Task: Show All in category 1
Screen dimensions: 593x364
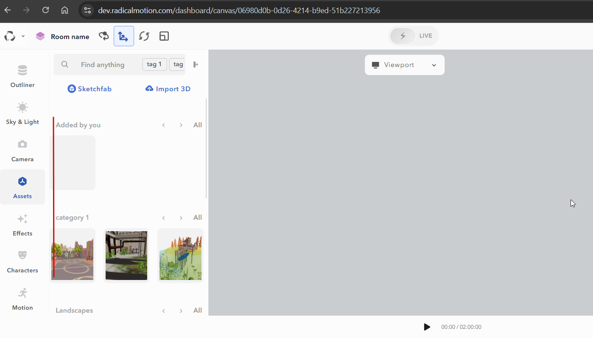Action: pyautogui.click(x=198, y=218)
